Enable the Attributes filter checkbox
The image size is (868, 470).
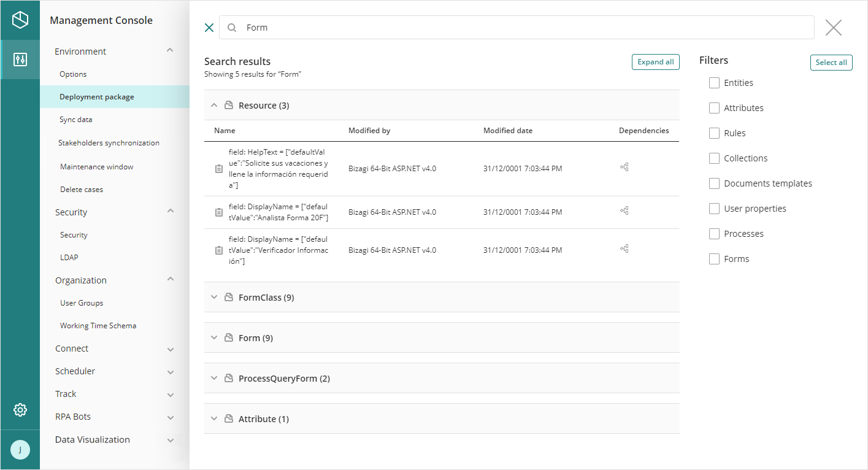pos(714,108)
